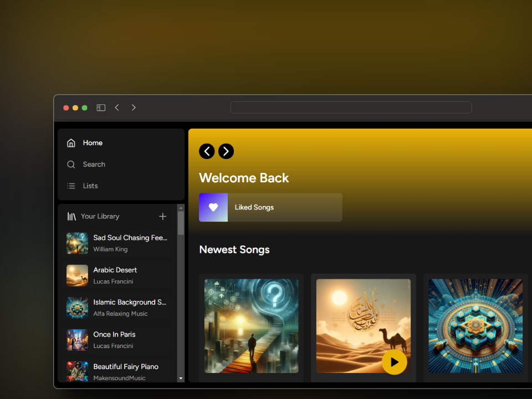Screen dimensions: 532x399
Task: Click the Search magnifier icon
Action: click(x=71, y=165)
